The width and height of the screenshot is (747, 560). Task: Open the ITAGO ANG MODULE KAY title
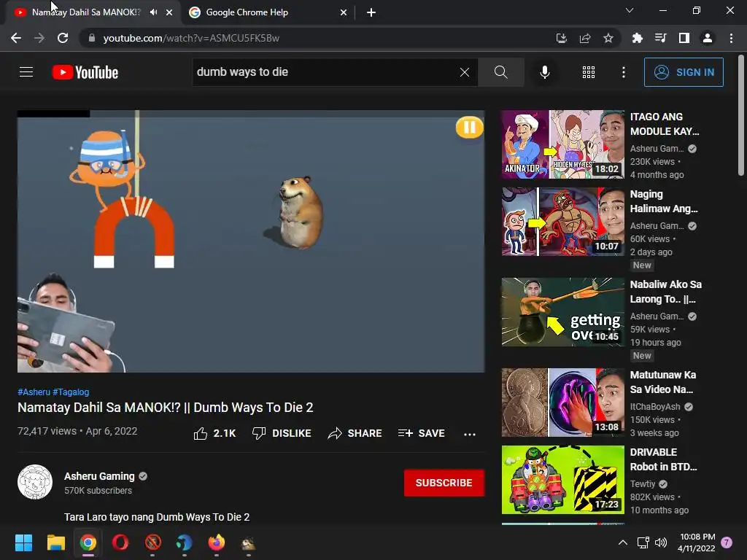(665, 124)
